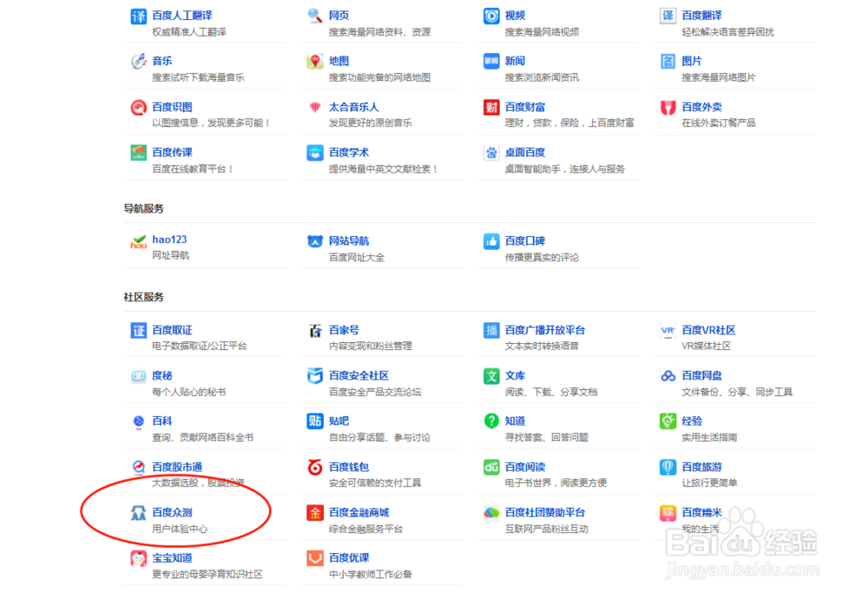Open the 百度钱包 link

[x=349, y=467]
